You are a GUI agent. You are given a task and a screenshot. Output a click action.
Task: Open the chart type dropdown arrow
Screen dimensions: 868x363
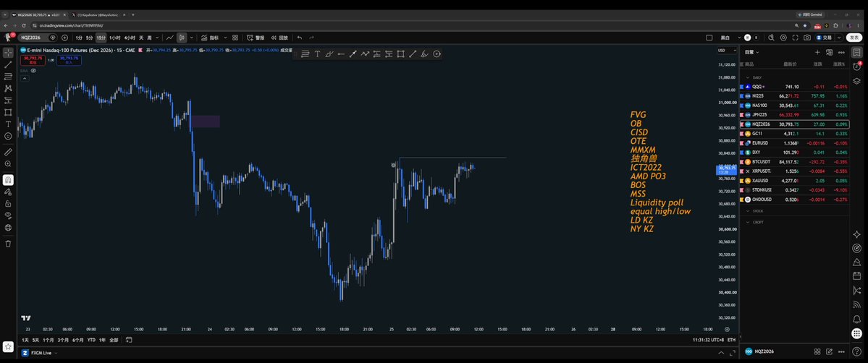point(192,38)
